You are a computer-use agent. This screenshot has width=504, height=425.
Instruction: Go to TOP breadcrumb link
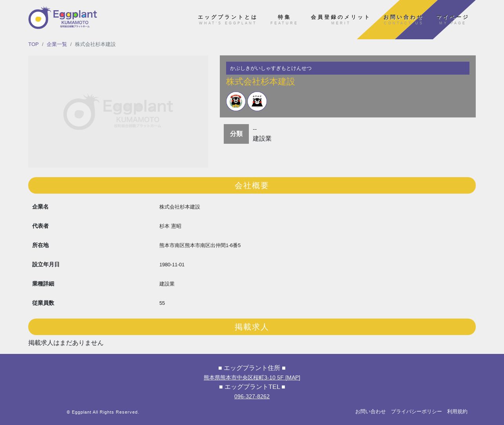[x=33, y=44]
